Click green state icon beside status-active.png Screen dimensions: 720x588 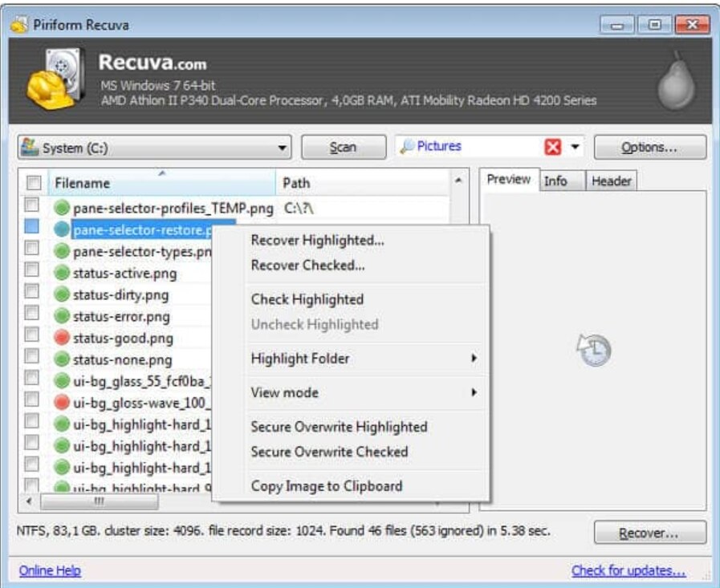[62, 273]
